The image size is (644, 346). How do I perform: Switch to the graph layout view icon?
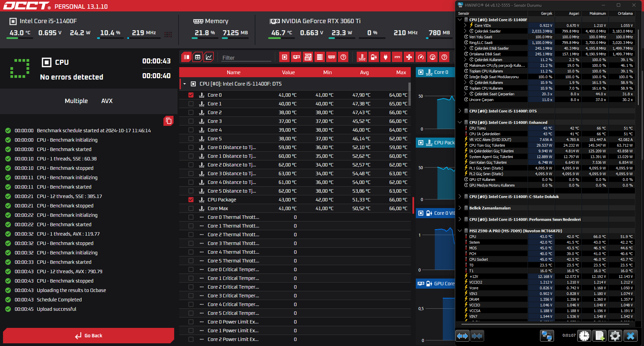209,57
